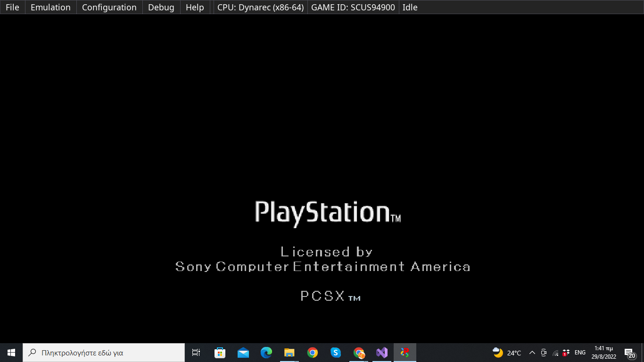Open Visual Studio from the taskbar
The width and height of the screenshot is (644, 362).
point(382,353)
